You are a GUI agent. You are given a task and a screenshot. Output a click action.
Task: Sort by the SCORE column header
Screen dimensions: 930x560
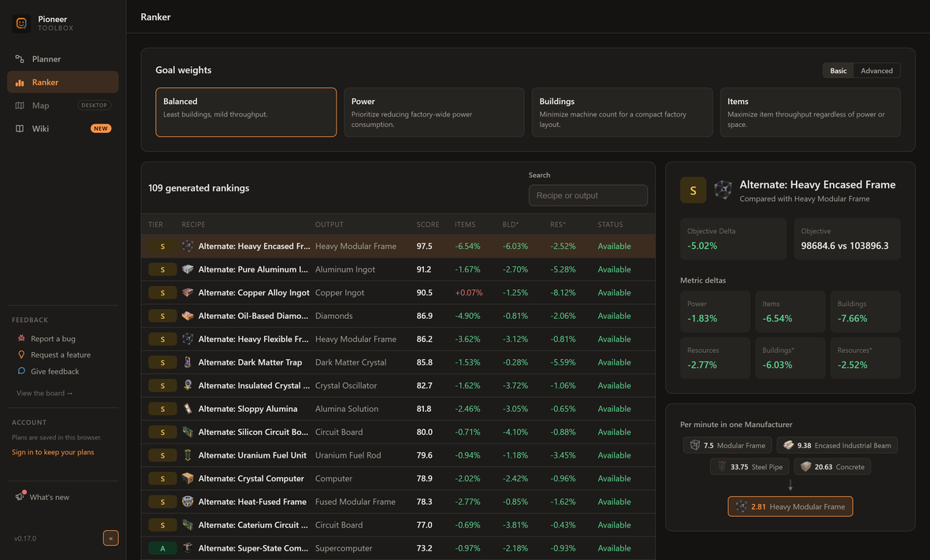pyautogui.click(x=428, y=224)
